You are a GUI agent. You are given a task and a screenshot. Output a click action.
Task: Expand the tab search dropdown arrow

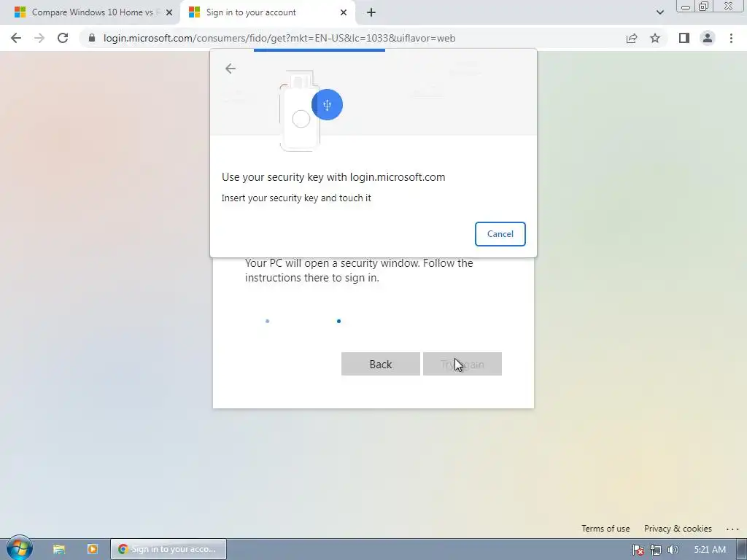tap(659, 12)
